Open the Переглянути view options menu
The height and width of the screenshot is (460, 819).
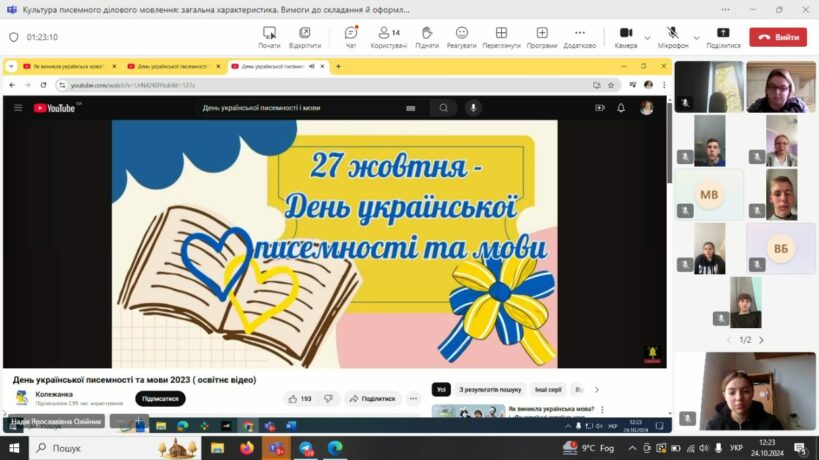click(501, 37)
